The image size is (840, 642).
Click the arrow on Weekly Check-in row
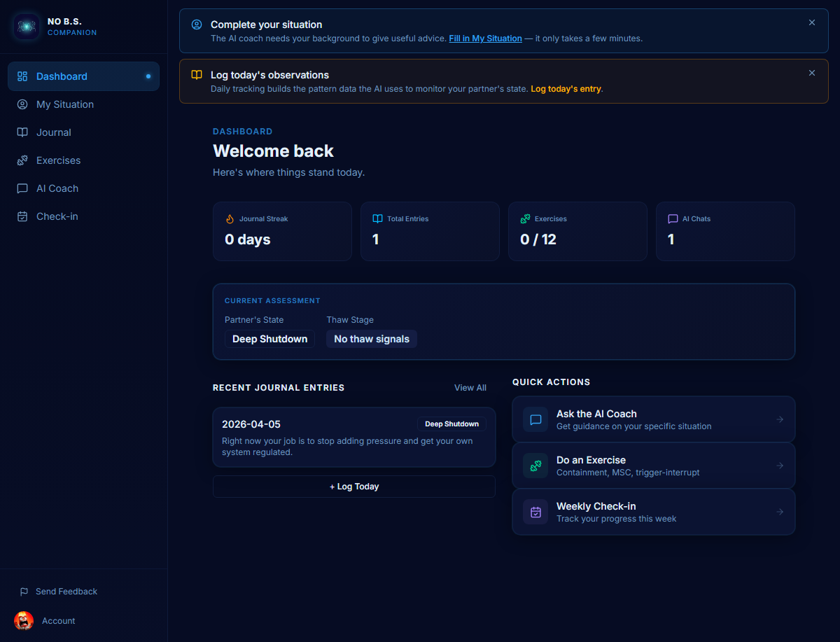click(780, 512)
